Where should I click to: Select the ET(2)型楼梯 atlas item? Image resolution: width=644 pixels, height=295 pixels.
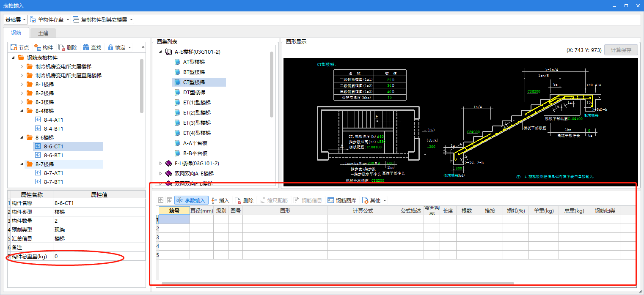[197, 112]
